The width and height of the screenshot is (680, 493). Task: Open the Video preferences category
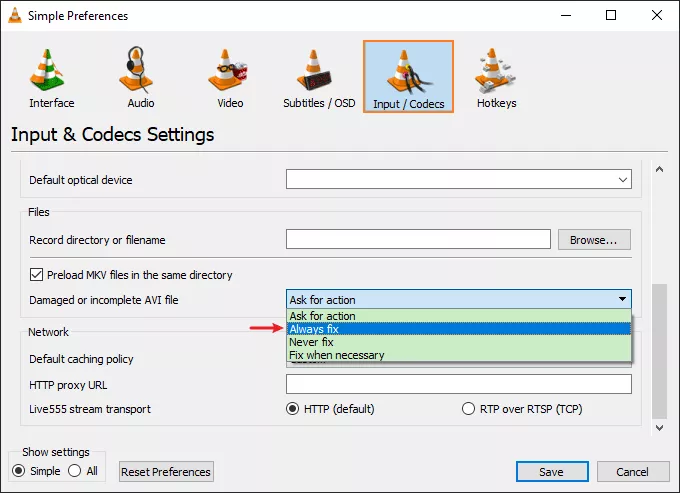(230, 78)
